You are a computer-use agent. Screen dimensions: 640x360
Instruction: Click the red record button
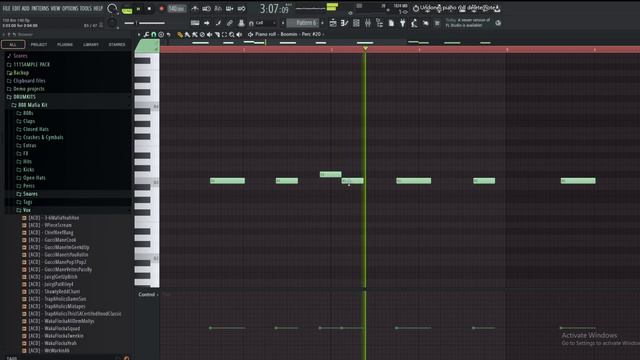[161, 9]
